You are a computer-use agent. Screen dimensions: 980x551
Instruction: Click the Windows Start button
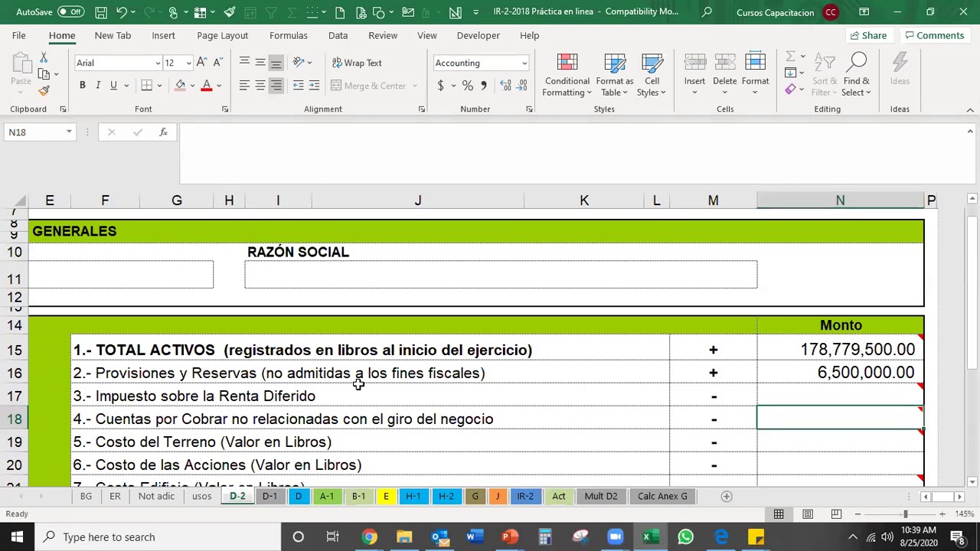[17, 537]
